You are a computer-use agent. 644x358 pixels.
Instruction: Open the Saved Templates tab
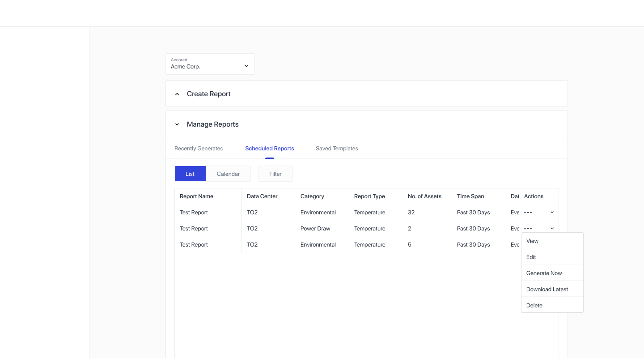point(337,149)
